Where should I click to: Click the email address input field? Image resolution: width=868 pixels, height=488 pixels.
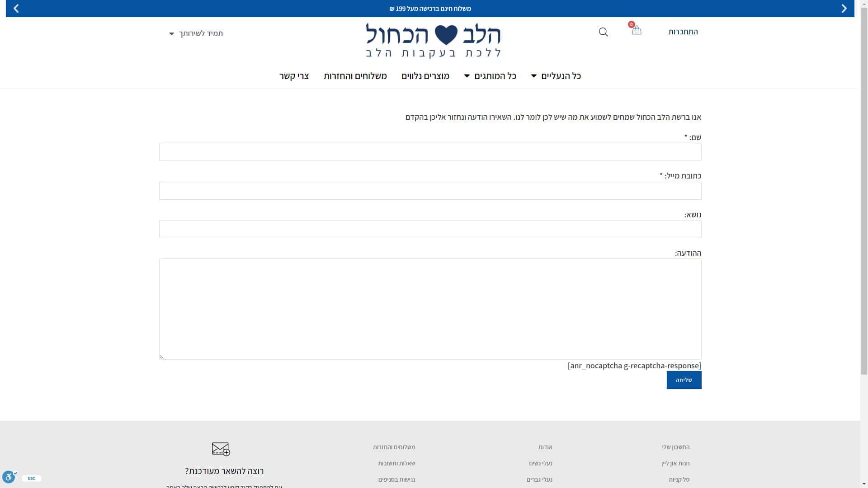coord(429,191)
